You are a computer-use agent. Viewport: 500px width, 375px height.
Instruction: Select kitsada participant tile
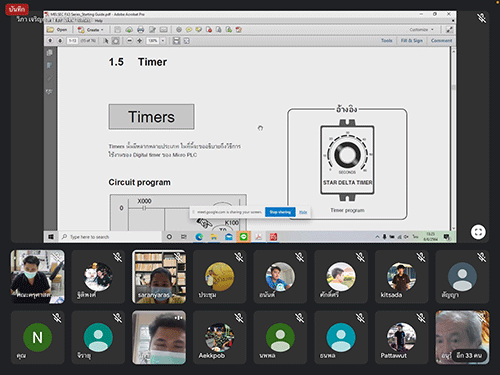[402, 277]
